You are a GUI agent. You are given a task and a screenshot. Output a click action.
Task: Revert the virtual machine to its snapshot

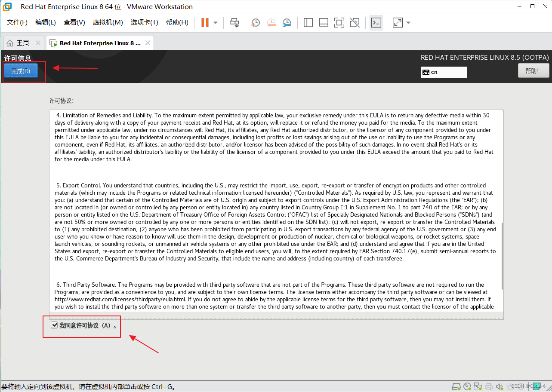click(x=271, y=22)
